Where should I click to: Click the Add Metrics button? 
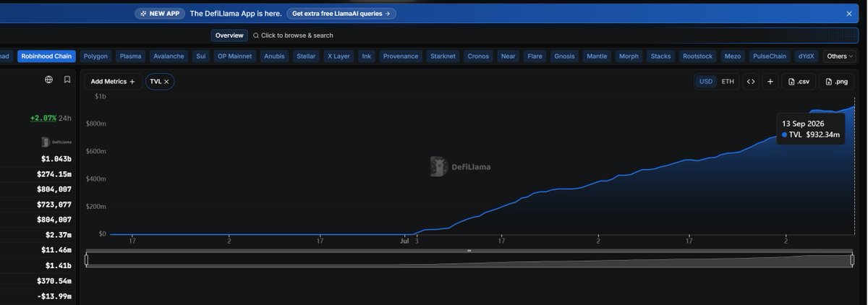[x=113, y=82]
